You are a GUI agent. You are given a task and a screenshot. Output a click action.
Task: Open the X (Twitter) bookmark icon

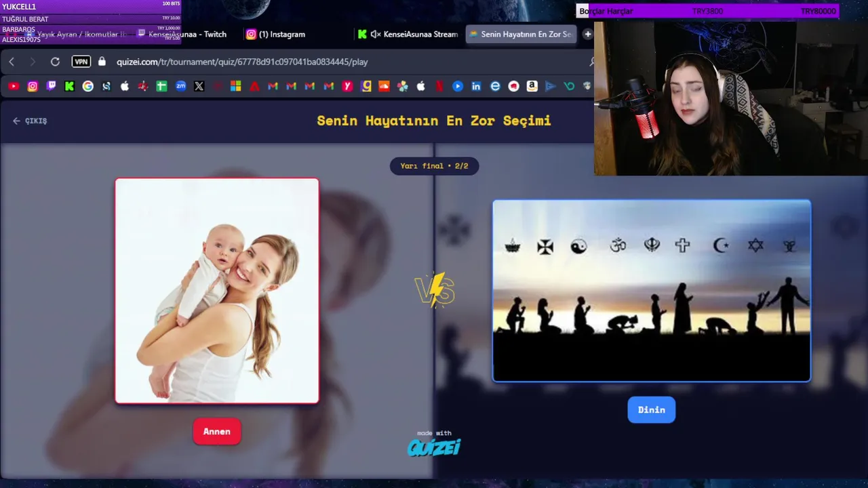click(199, 86)
